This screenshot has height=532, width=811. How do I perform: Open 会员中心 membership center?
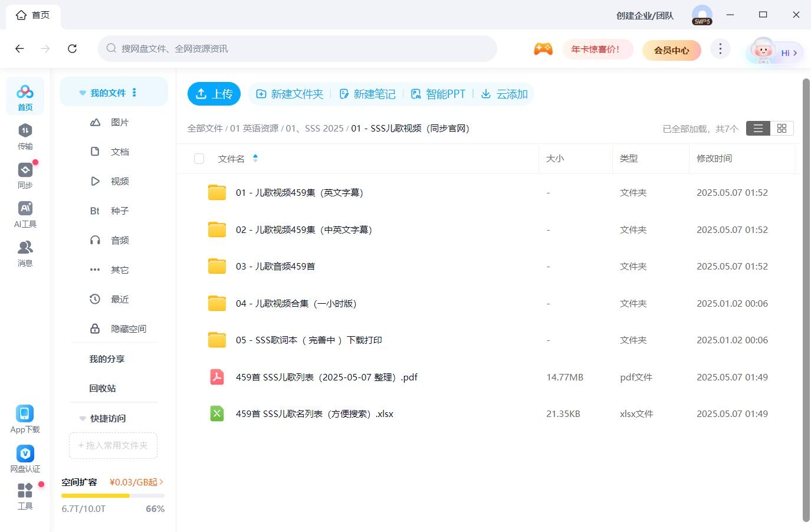pos(671,51)
